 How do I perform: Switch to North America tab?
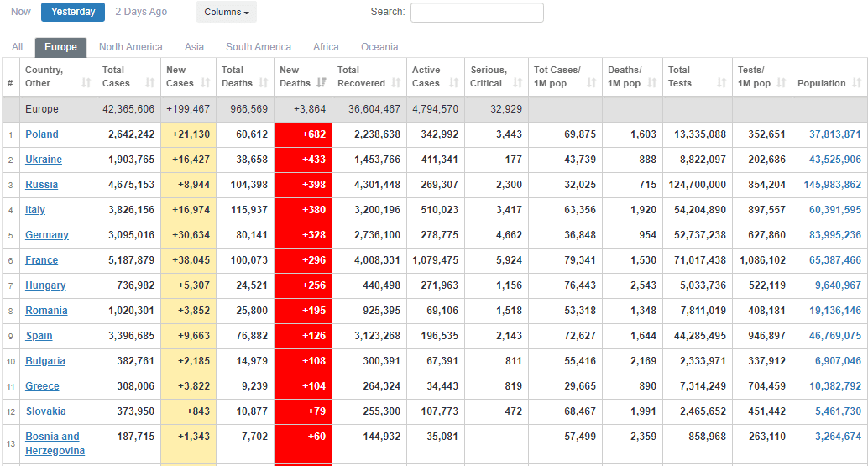130,47
